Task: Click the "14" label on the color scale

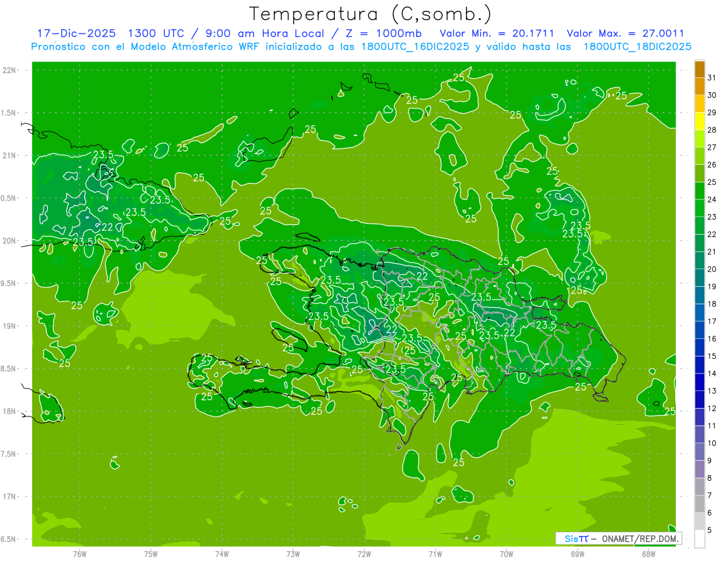Action: [712, 373]
